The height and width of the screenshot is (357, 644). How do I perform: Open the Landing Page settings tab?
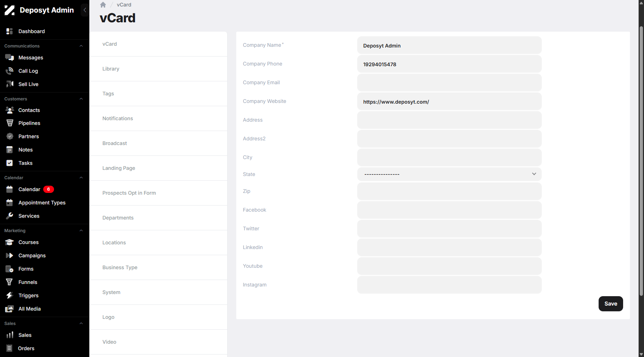click(x=158, y=168)
